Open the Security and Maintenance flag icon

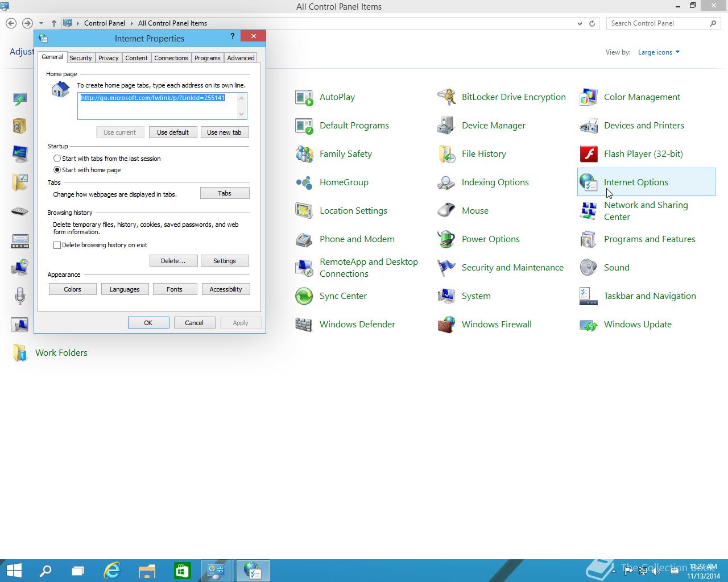[446, 268]
